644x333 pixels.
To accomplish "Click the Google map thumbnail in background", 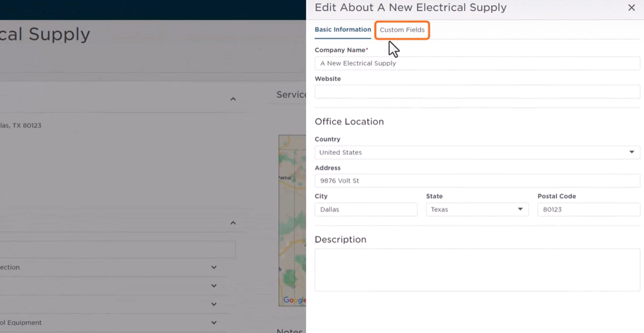I will click(x=292, y=220).
